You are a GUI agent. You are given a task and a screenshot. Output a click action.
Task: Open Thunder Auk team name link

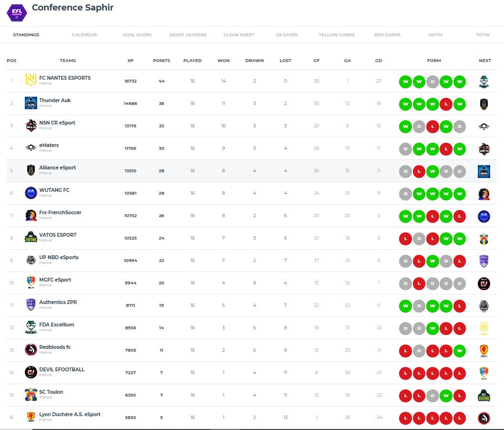[x=55, y=100]
